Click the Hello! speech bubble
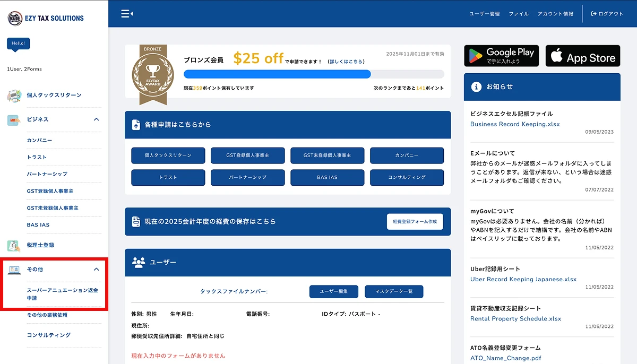Screen dimensions: 637x364 [18, 44]
